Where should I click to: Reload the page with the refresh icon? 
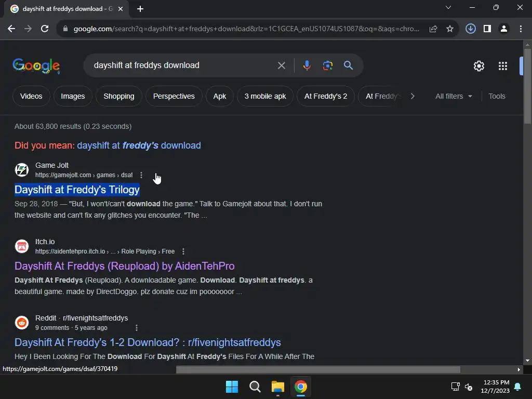tap(45, 29)
